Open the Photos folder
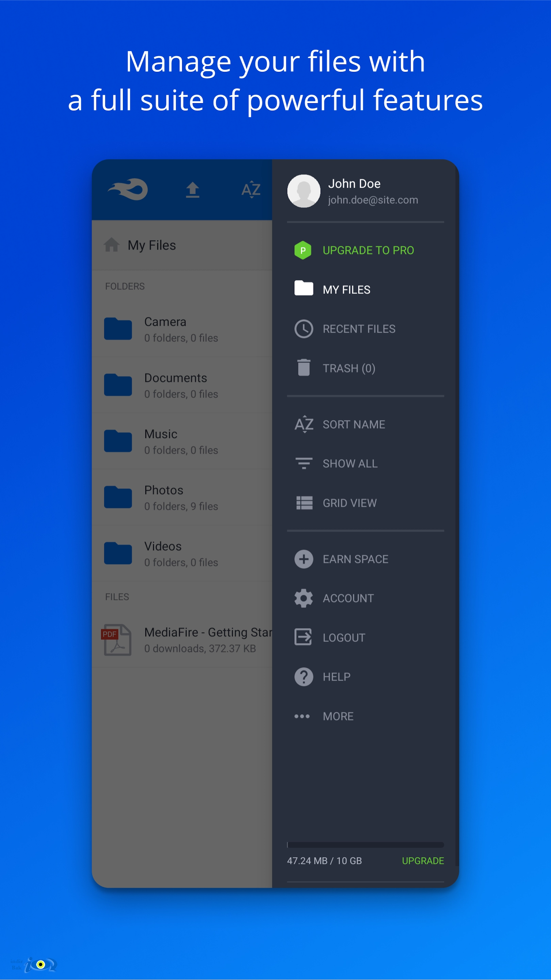551x980 pixels. [x=182, y=497]
